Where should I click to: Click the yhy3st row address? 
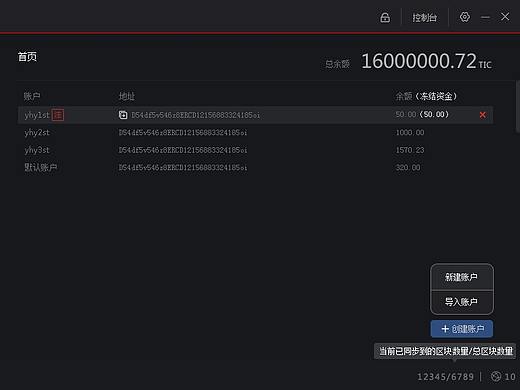pyautogui.click(x=183, y=150)
